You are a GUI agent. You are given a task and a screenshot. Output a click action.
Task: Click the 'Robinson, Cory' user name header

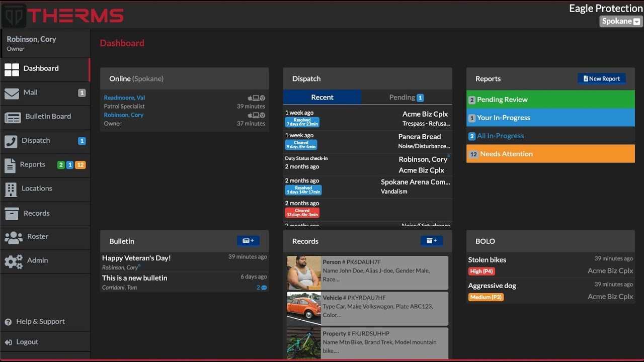tap(31, 39)
